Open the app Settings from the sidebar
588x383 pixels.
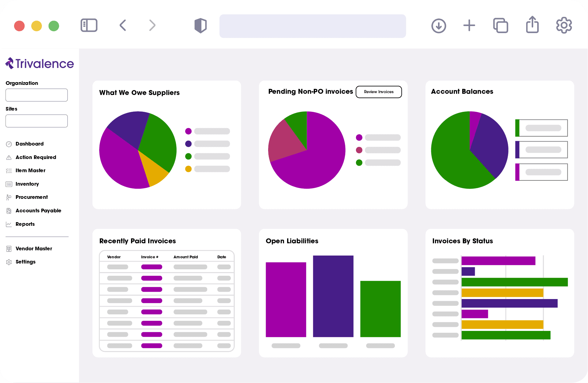[26, 262]
